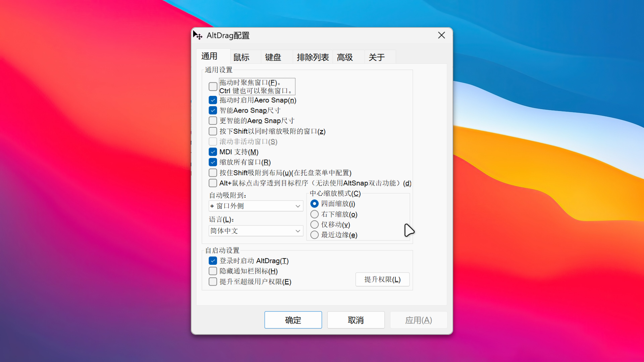Check 按下Shift以同时缩放吸附的窗口(z)
The image size is (644, 362).
[213, 131]
